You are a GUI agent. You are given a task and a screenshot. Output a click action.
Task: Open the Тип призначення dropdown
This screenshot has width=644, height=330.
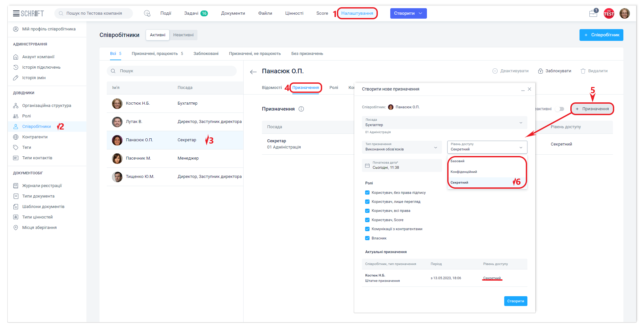click(435, 147)
